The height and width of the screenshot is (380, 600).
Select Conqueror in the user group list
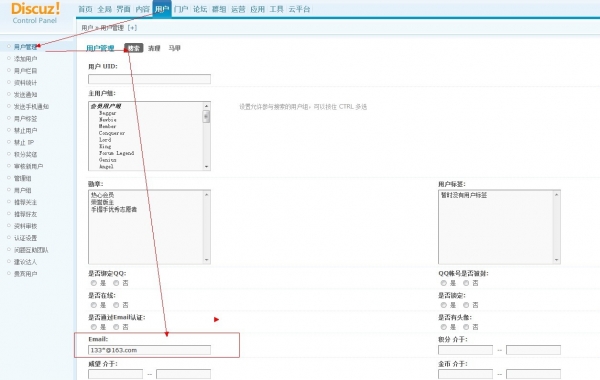(112, 133)
